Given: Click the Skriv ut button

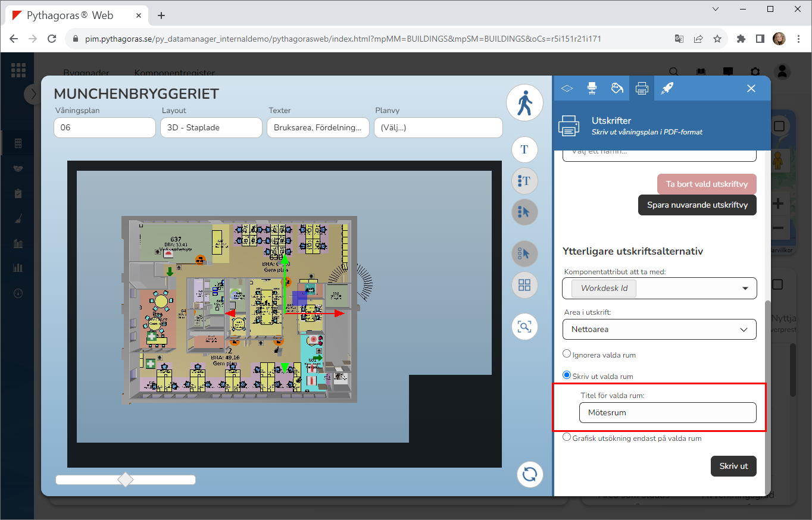Looking at the screenshot, I should point(733,466).
